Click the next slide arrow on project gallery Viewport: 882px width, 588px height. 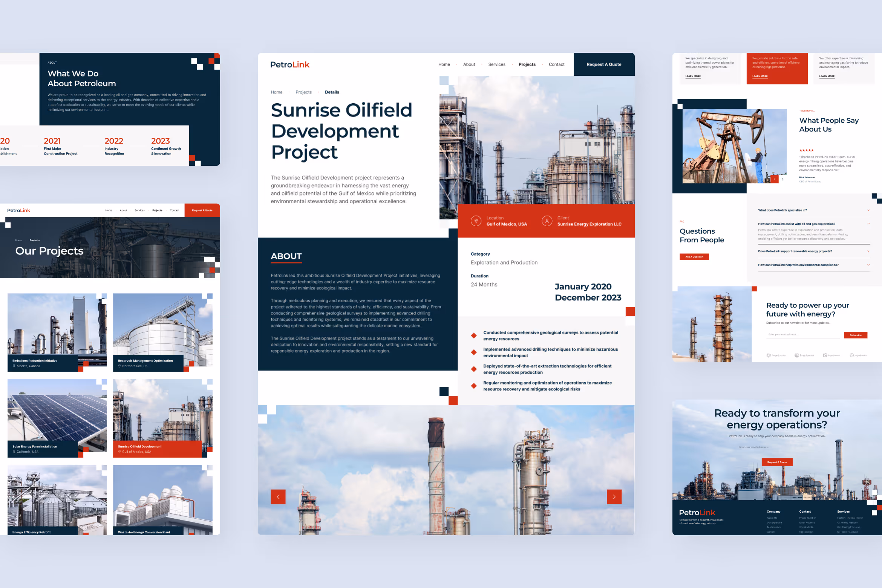[614, 497]
